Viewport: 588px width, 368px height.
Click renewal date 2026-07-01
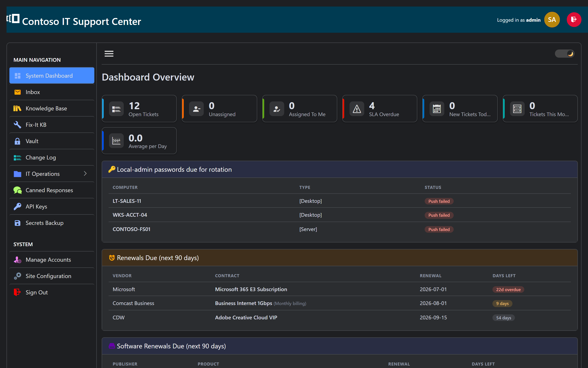tap(433, 289)
